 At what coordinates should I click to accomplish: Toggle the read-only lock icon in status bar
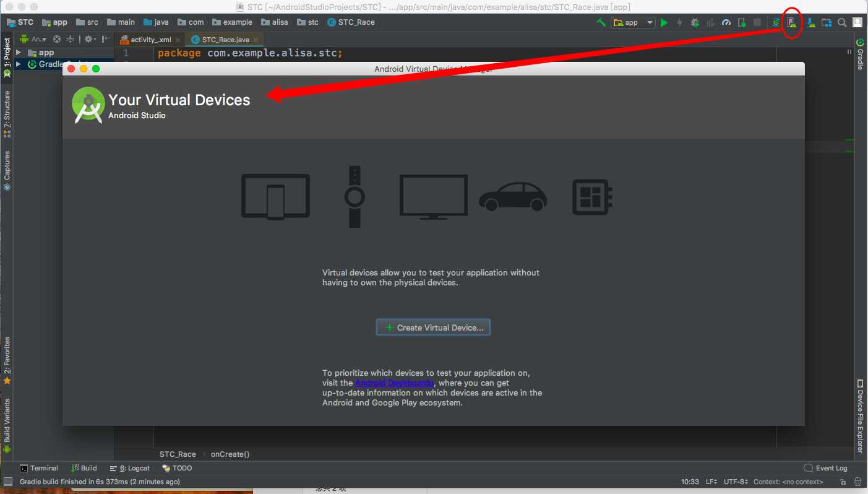point(843,482)
